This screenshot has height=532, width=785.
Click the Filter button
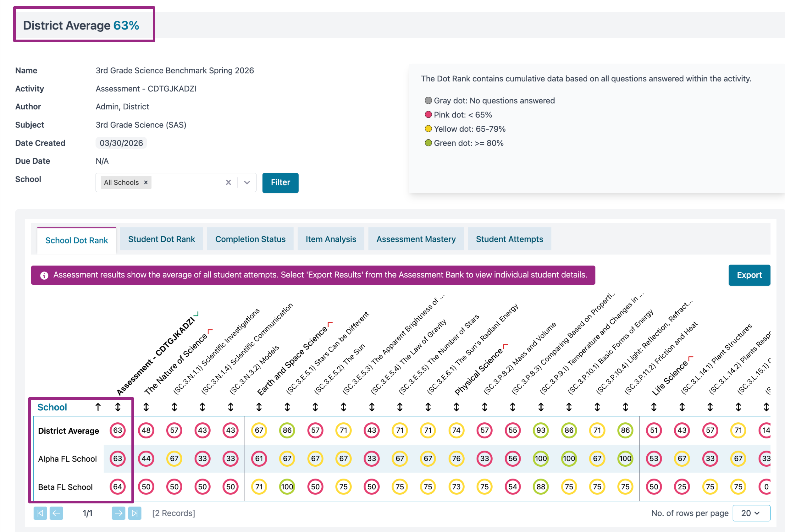[280, 183]
